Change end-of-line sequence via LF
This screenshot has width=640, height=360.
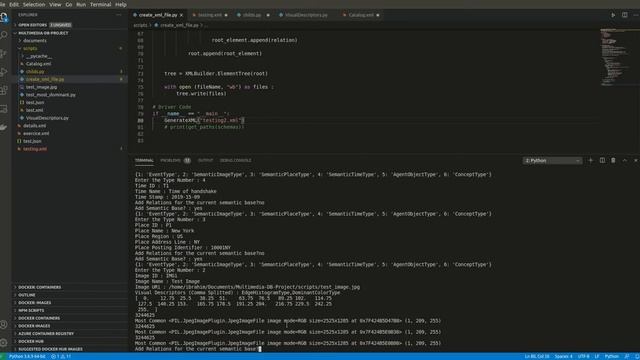[597, 356]
